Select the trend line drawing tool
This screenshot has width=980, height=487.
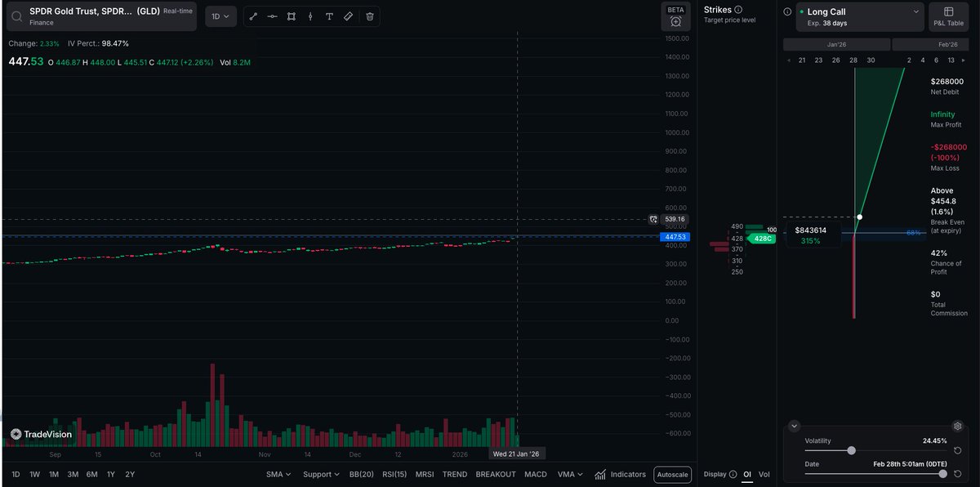[x=253, y=16]
